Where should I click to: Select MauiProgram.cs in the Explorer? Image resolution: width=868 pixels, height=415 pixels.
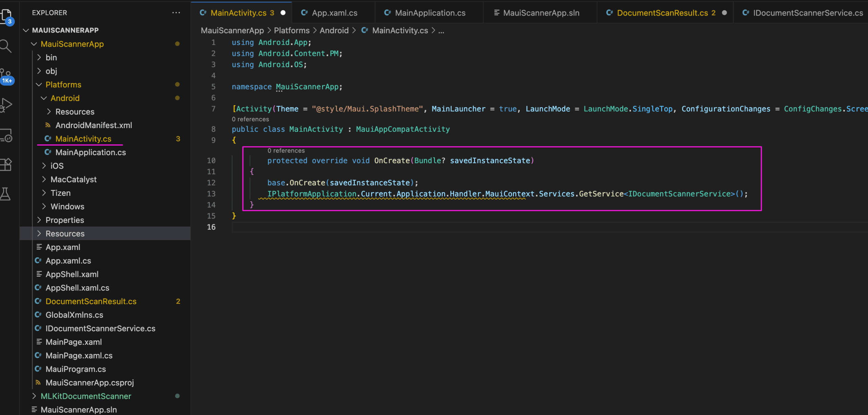[75, 369]
